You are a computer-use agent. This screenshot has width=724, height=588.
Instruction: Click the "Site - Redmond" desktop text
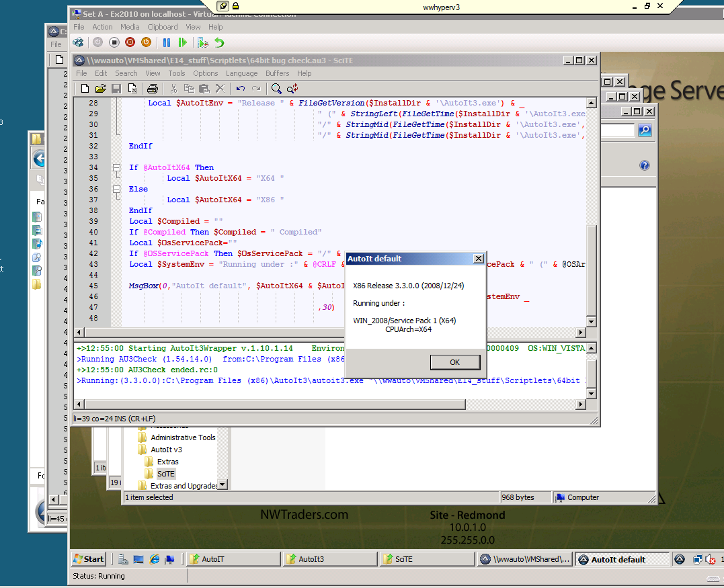[467, 515]
